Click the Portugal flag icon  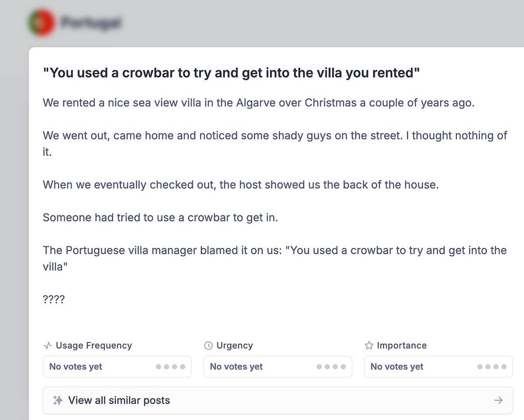pyautogui.click(x=41, y=23)
